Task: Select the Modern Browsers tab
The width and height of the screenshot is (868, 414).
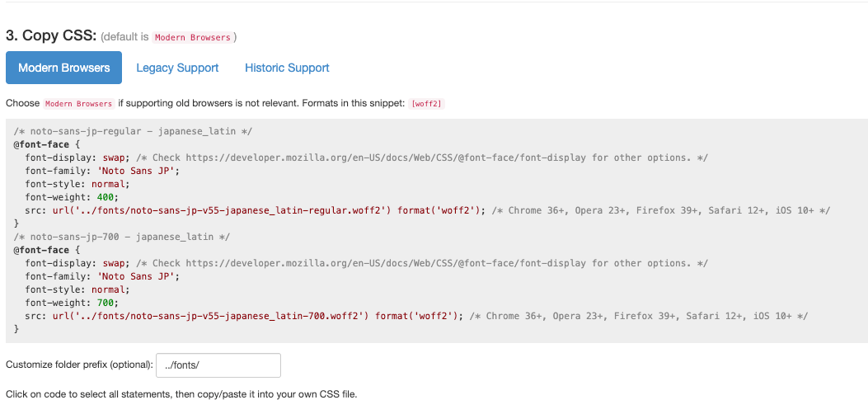Action: tap(63, 68)
